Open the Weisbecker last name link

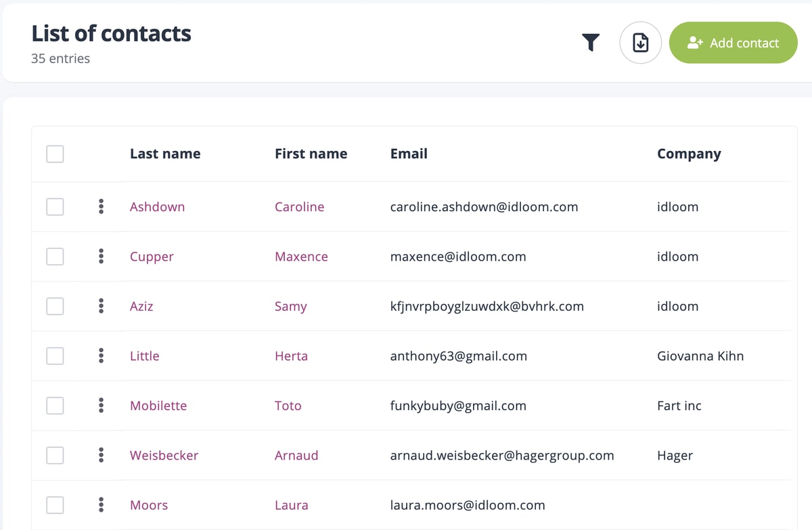pyautogui.click(x=164, y=456)
